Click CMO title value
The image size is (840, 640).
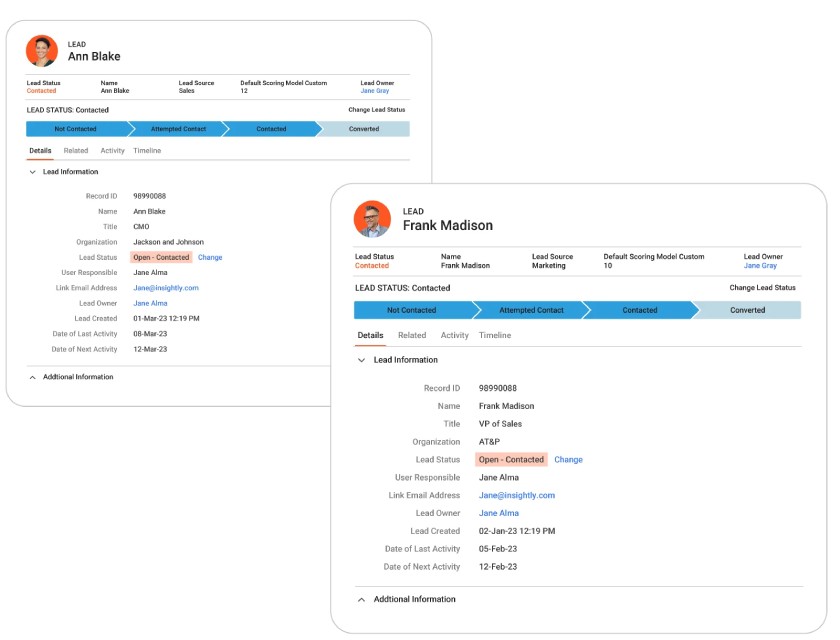pos(141,227)
